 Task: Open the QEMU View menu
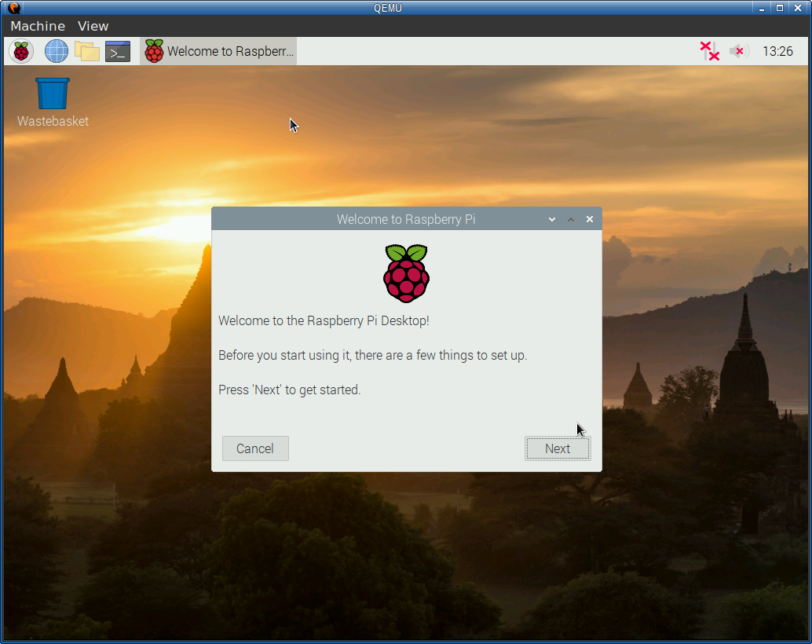[93, 26]
